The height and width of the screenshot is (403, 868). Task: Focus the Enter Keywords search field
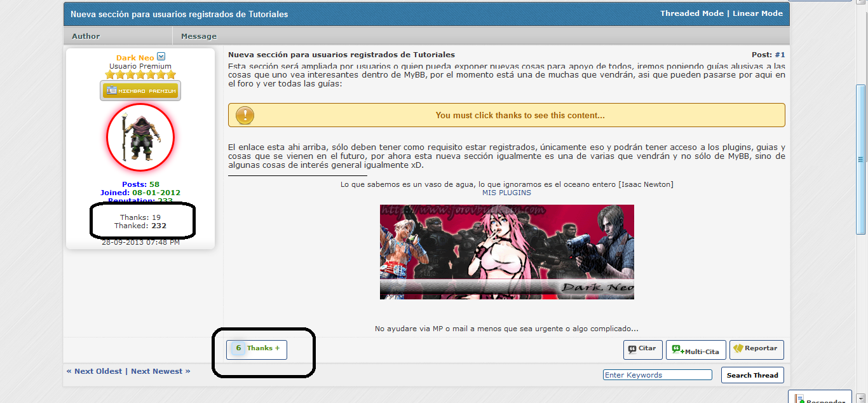[x=657, y=375]
